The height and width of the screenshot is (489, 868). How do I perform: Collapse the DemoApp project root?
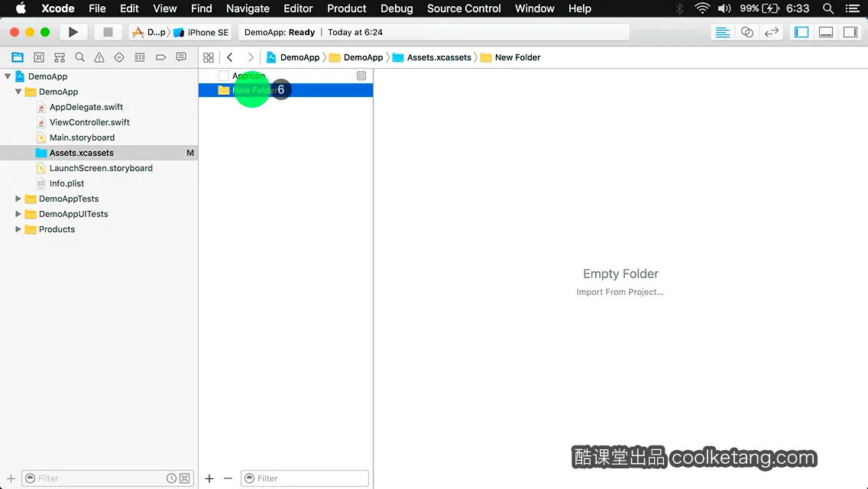click(8, 76)
